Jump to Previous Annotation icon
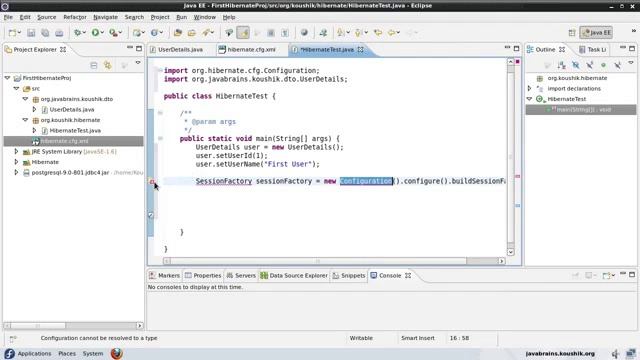This screenshot has height=360, width=640. [x=358, y=33]
